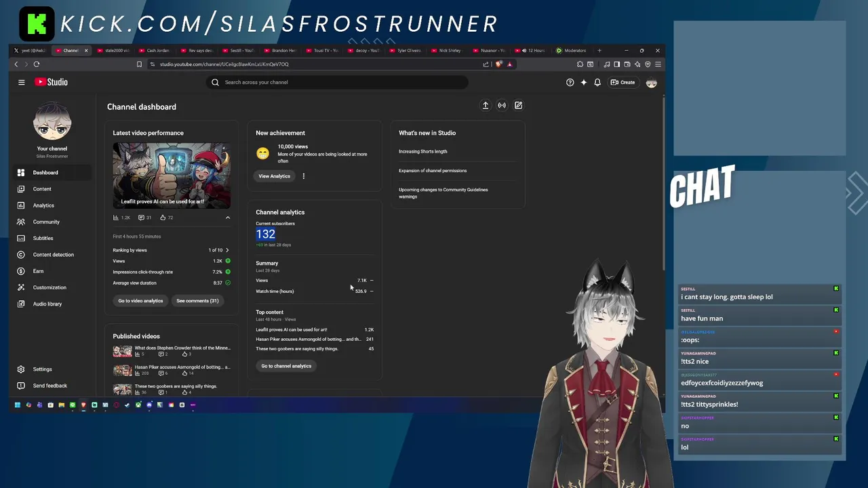The height and width of the screenshot is (488, 868).
Task: Open the Windows Start button
Action: click(18, 405)
